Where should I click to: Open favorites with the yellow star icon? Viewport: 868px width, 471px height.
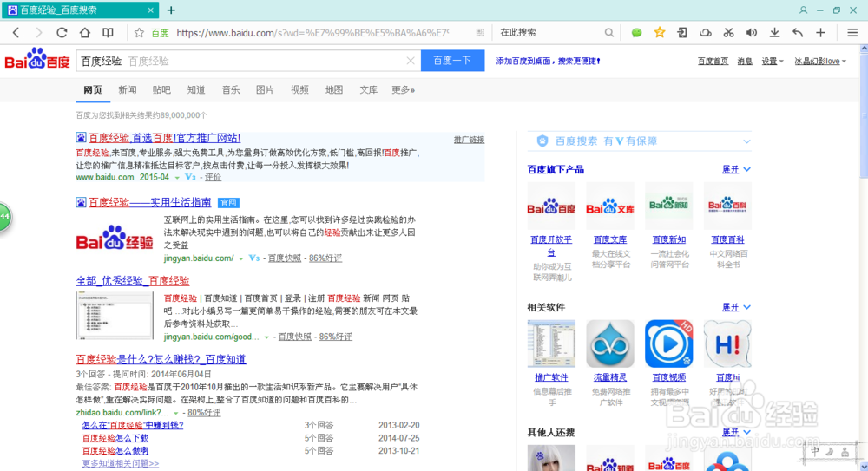pos(660,33)
